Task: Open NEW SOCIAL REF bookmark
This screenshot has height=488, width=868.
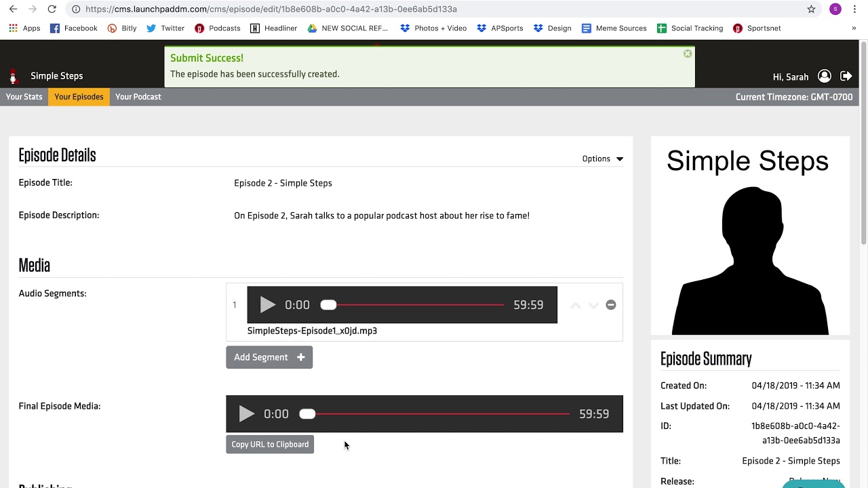Action: click(348, 28)
